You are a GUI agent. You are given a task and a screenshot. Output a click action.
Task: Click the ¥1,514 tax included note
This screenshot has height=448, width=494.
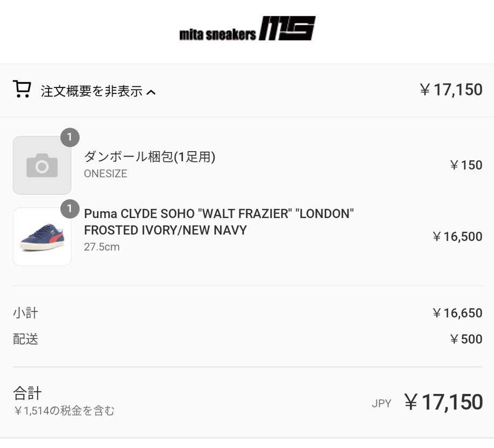[x=64, y=411]
